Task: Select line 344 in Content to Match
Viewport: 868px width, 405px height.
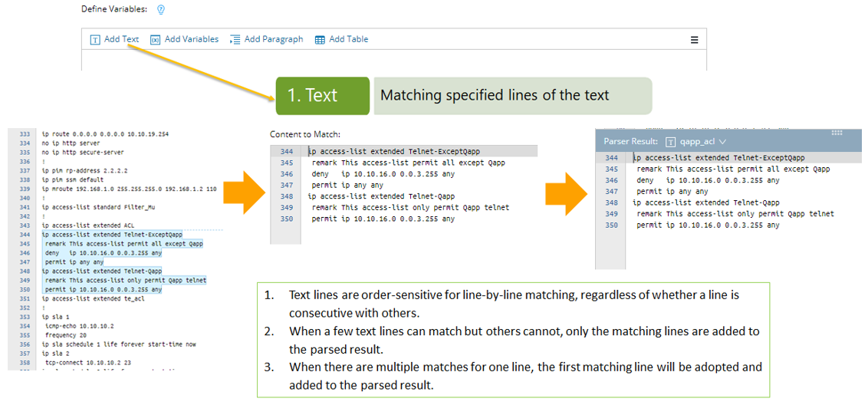Action: 396,151
